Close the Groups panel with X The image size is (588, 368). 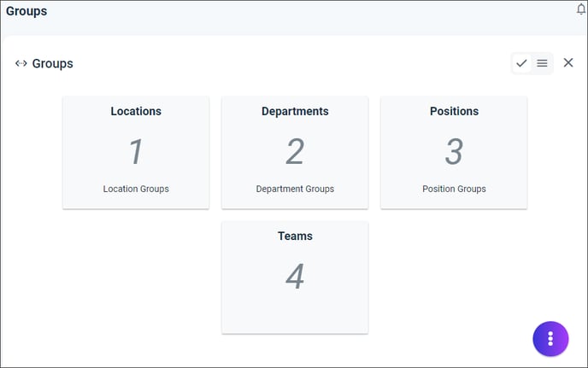coord(568,62)
